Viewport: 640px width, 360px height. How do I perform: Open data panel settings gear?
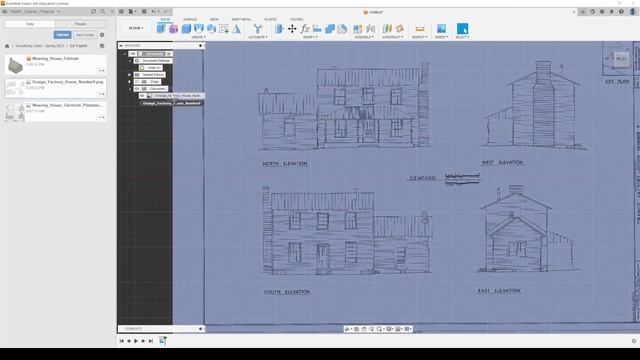[102, 35]
